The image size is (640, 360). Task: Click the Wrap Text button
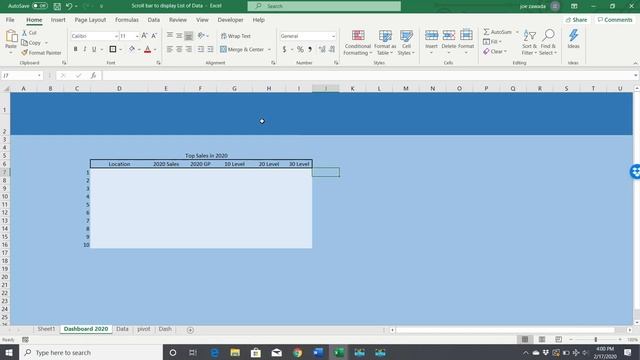236,36
